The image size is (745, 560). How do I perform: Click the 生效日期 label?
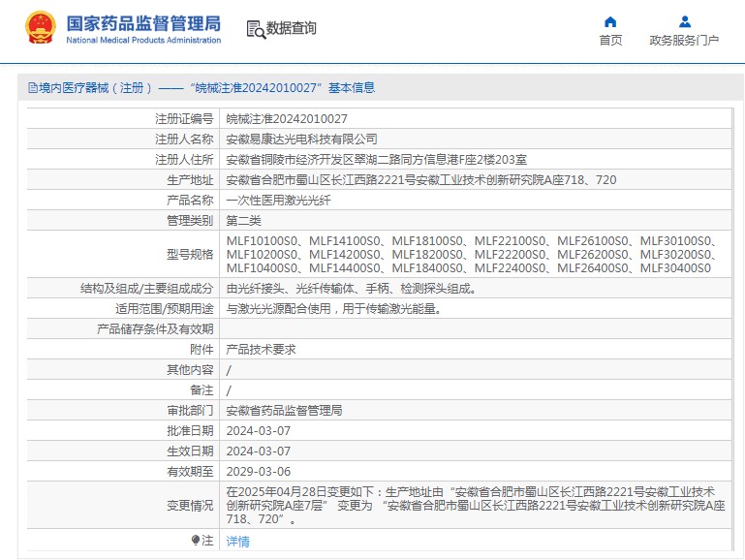pos(190,451)
